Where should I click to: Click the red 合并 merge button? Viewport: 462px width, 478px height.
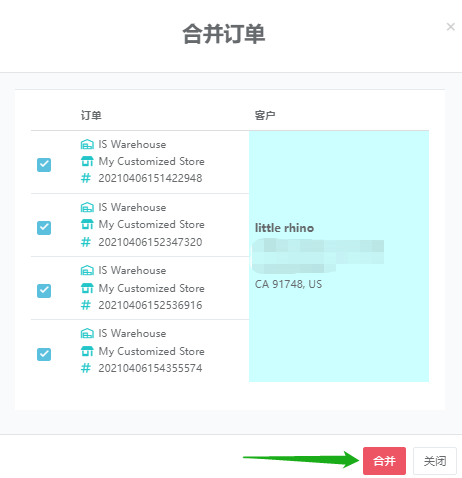(x=384, y=461)
